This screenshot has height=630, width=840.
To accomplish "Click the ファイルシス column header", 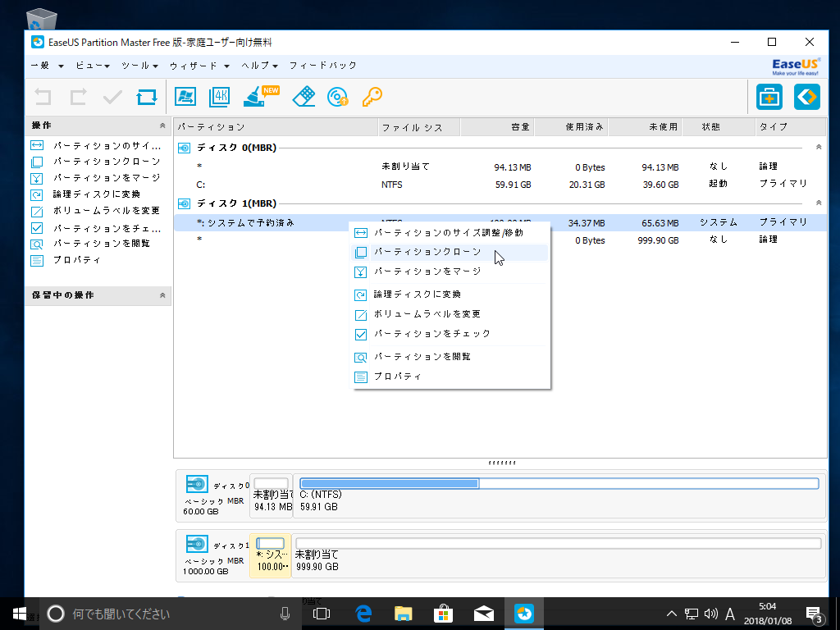I will pos(419,127).
